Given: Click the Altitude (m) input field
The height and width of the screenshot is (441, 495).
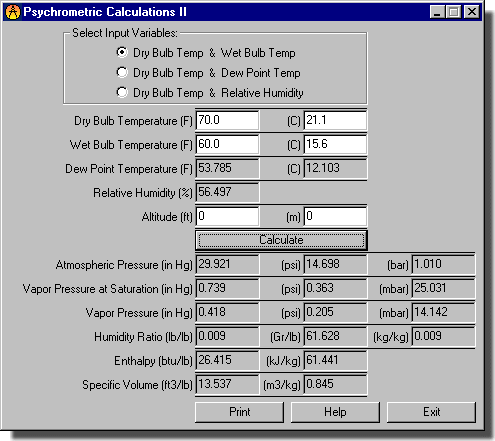Looking at the screenshot, I should tap(335, 216).
